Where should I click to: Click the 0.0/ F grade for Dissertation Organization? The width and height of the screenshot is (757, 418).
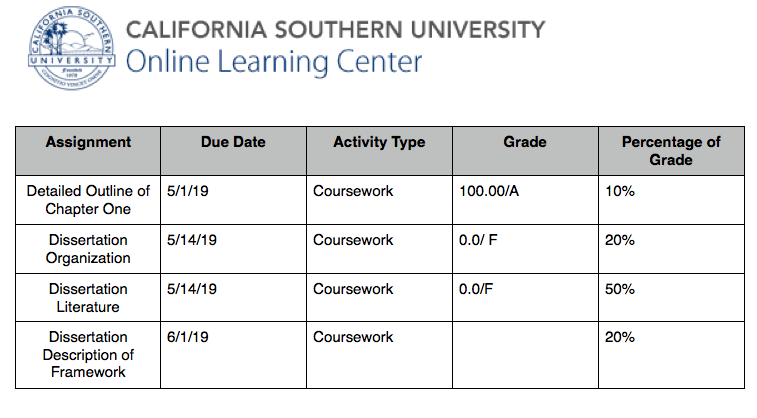click(x=478, y=240)
